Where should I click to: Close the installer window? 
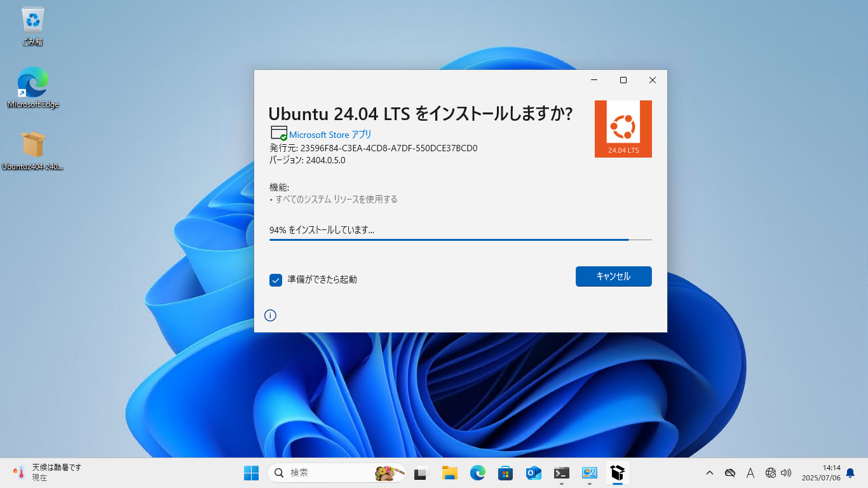(653, 80)
